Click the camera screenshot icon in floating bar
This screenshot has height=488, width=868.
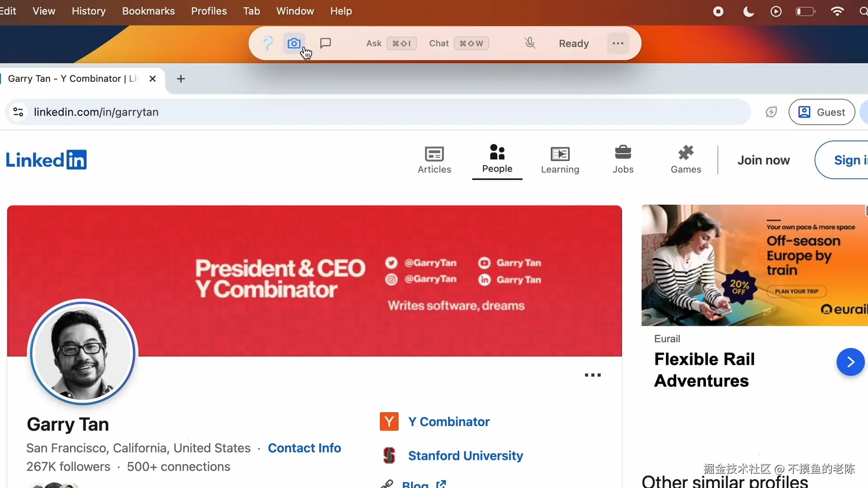tap(294, 43)
